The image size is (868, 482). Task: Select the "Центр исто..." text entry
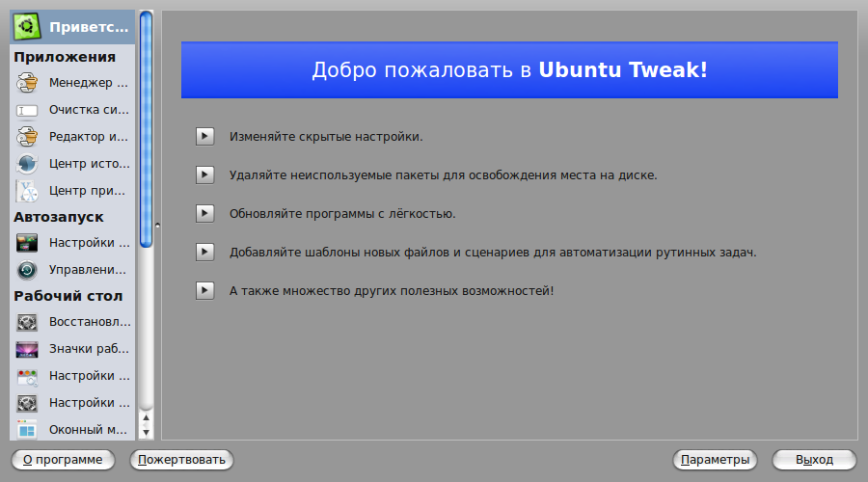coord(89,163)
